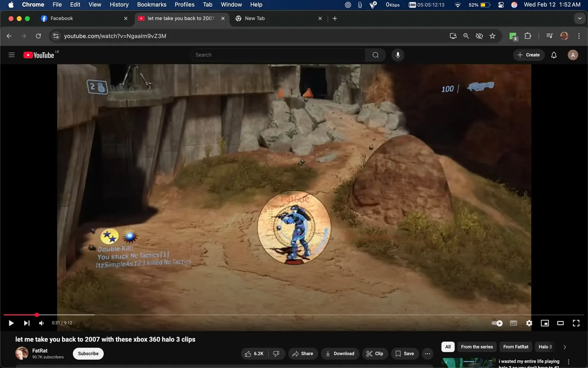
Task: Open the Share options for the video
Action: (303, 353)
